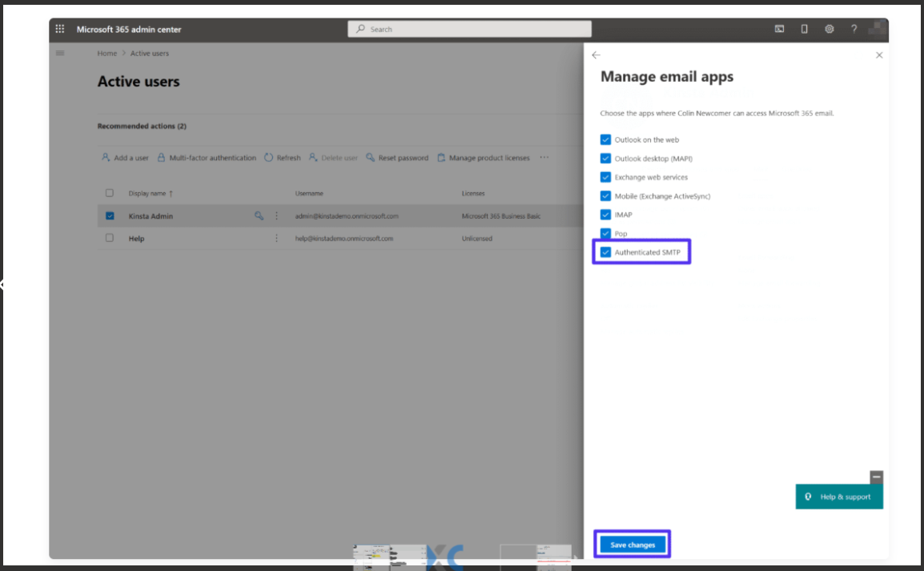924x571 pixels.
Task: Close the Manage email apps panel
Action: click(879, 55)
